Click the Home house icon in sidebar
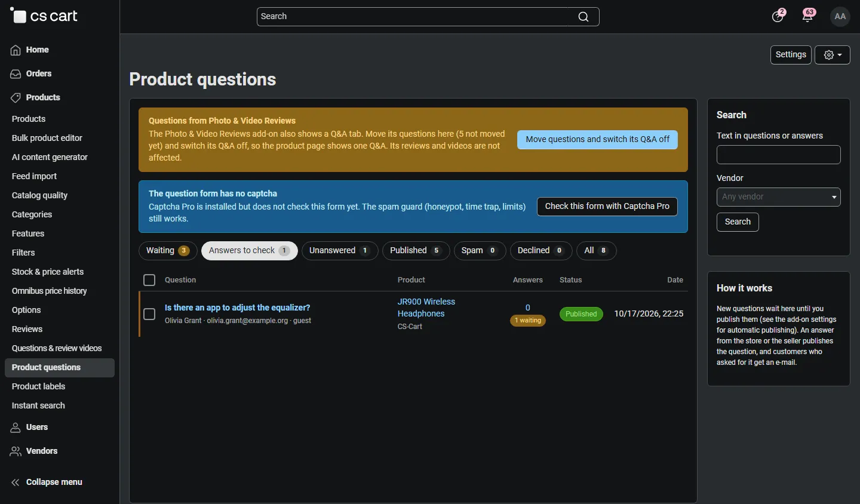 [16, 50]
